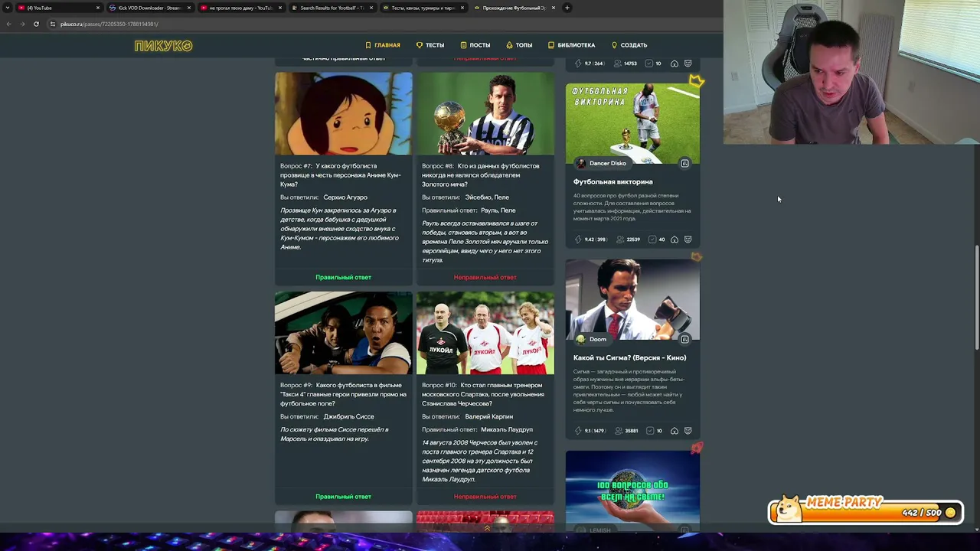Open the Taxi 4 question image
Image resolution: width=980 pixels, height=551 pixels.
click(343, 333)
